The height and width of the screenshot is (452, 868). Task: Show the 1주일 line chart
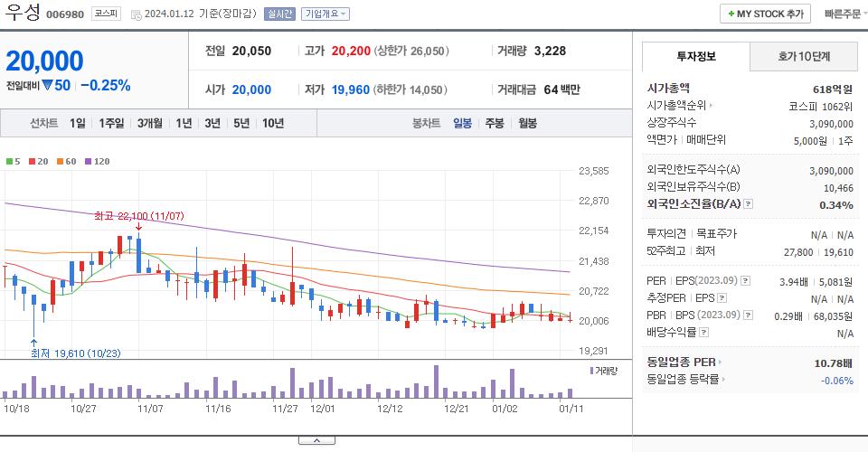111,123
